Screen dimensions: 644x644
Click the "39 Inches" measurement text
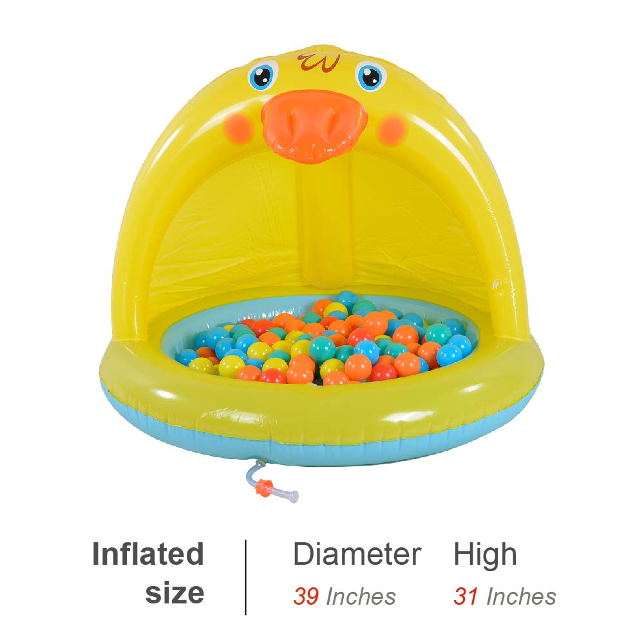344,596
